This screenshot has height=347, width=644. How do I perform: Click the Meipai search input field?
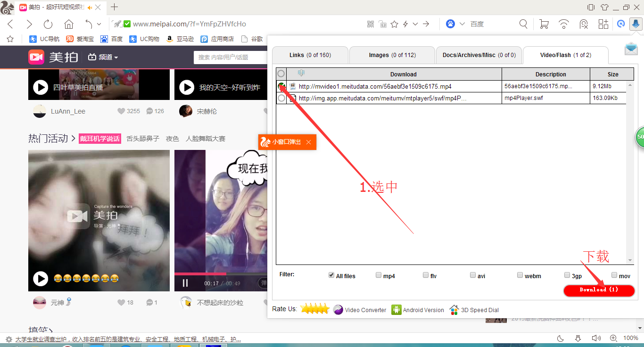click(x=231, y=57)
